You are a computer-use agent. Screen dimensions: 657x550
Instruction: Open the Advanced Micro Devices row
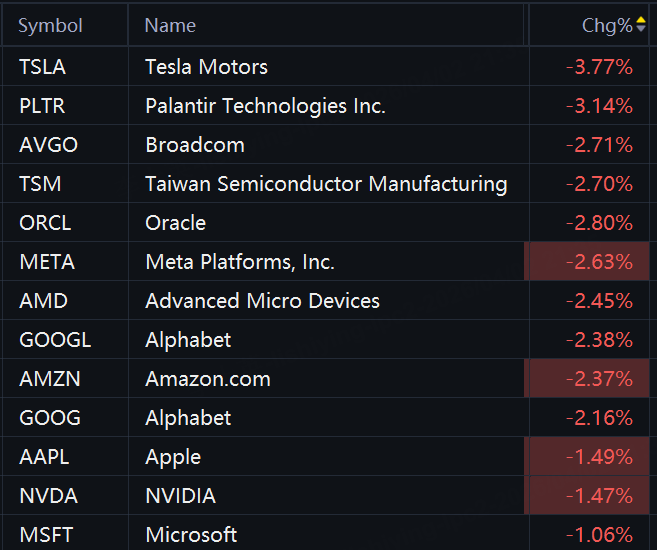point(262,301)
